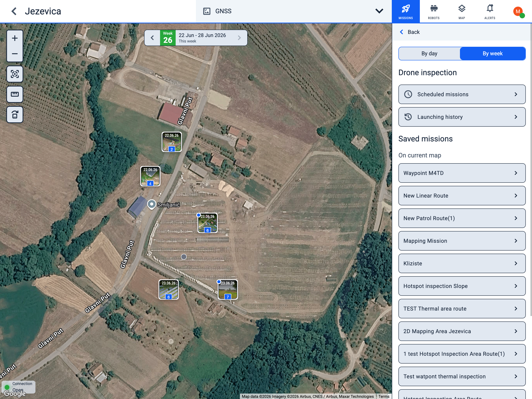The width and height of the screenshot is (532, 399).
Task: Click the GNSS image layer icon
Action: tap(207, 11)
